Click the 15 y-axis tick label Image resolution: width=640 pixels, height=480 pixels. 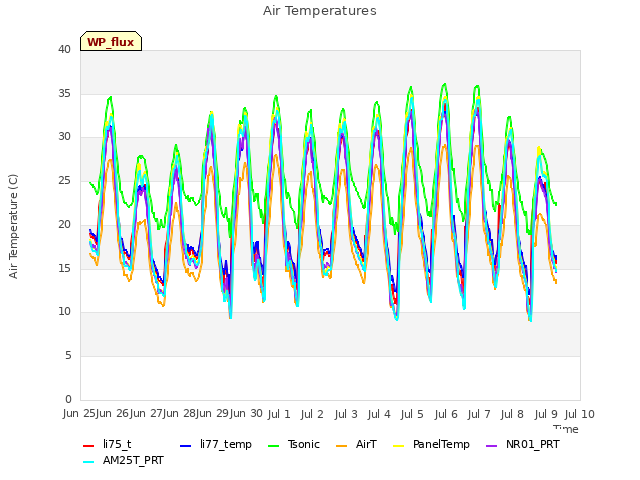pyautogui.click(x=64, y=268)
